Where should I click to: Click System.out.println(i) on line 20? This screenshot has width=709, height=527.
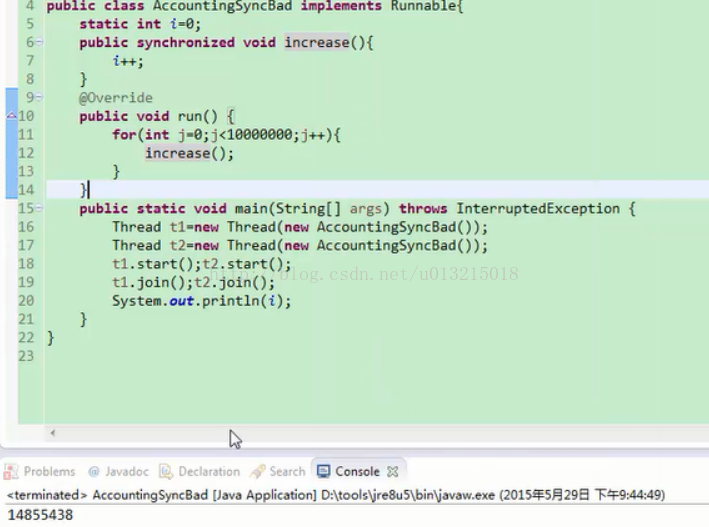pos(202,301)
